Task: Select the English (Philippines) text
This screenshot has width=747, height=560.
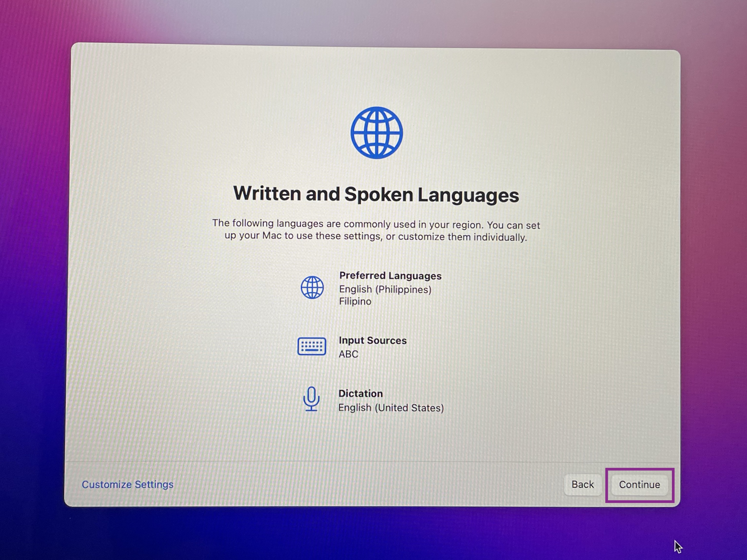Action: coord(385,289)
